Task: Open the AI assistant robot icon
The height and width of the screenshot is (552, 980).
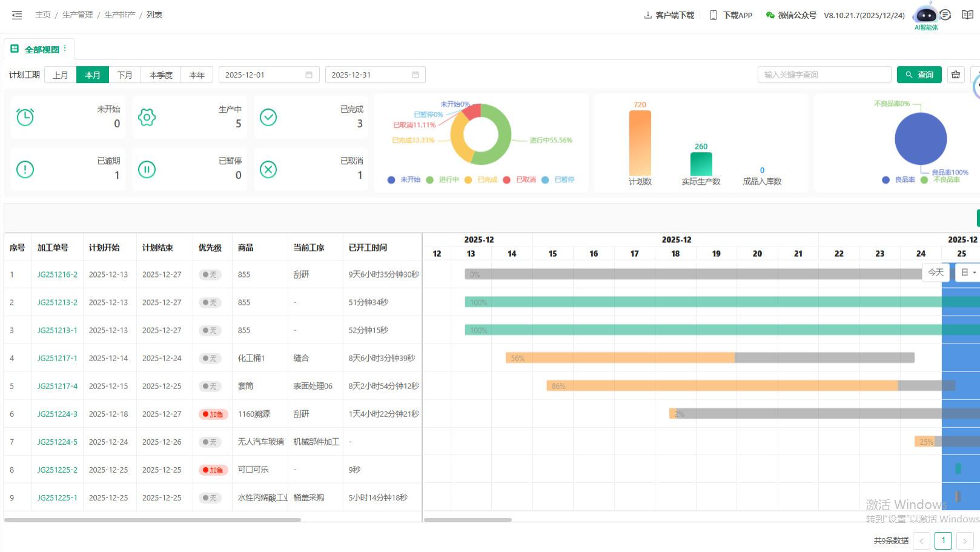Action: pyautogui.click(x=925, y=15)
